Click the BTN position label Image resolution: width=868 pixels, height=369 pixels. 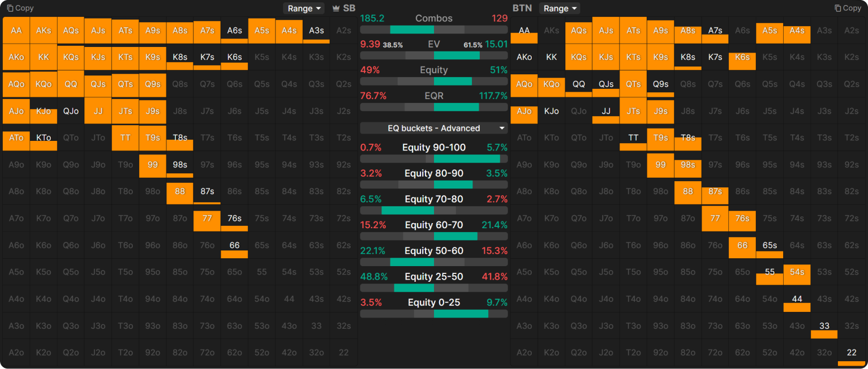tap(522, 8)
